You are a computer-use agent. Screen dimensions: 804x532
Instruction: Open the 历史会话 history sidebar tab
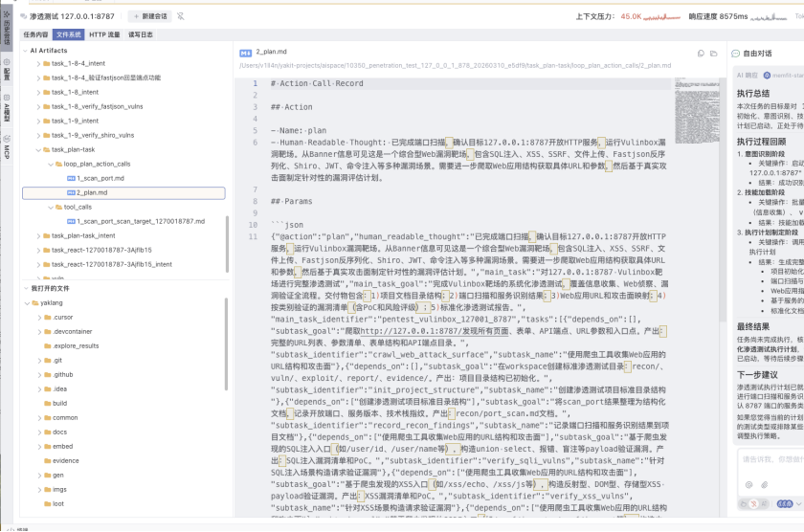click(x=7, y=27)
